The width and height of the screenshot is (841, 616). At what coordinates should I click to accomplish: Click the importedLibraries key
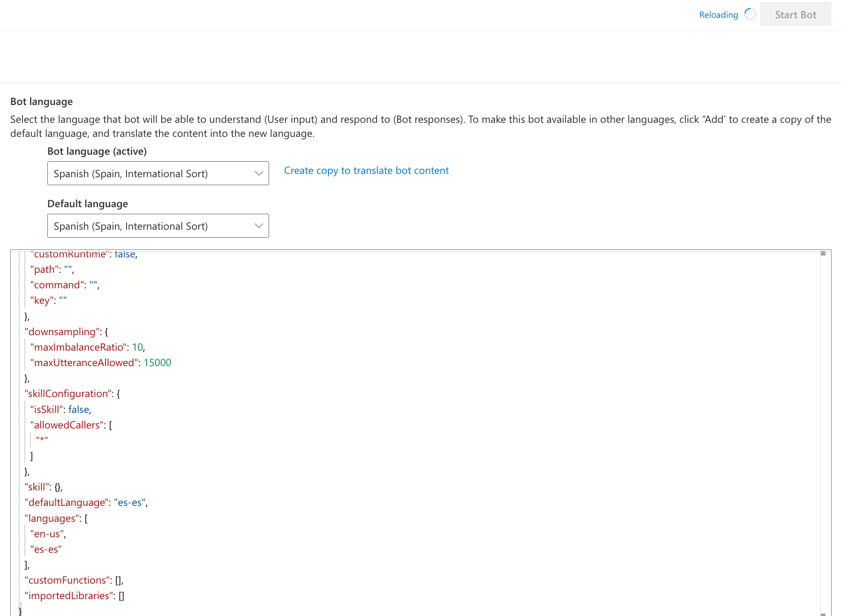point(68,595)
